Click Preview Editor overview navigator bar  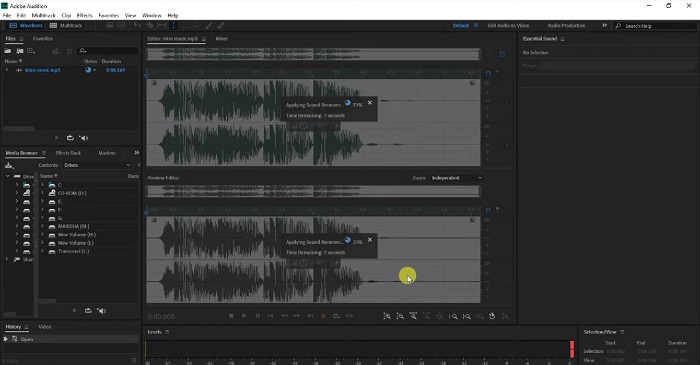click(313, 191)
